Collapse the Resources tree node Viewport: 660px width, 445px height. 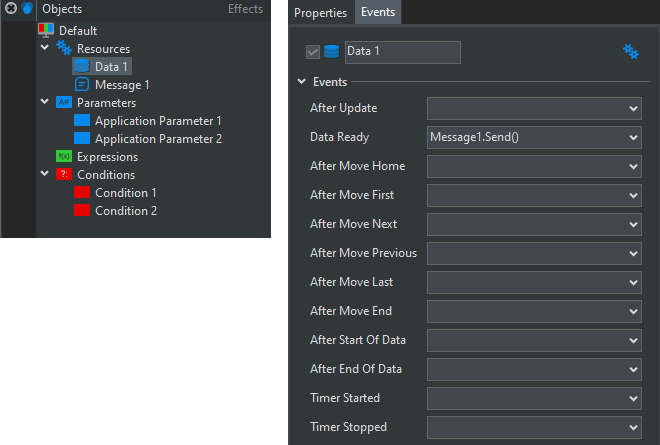45,49
